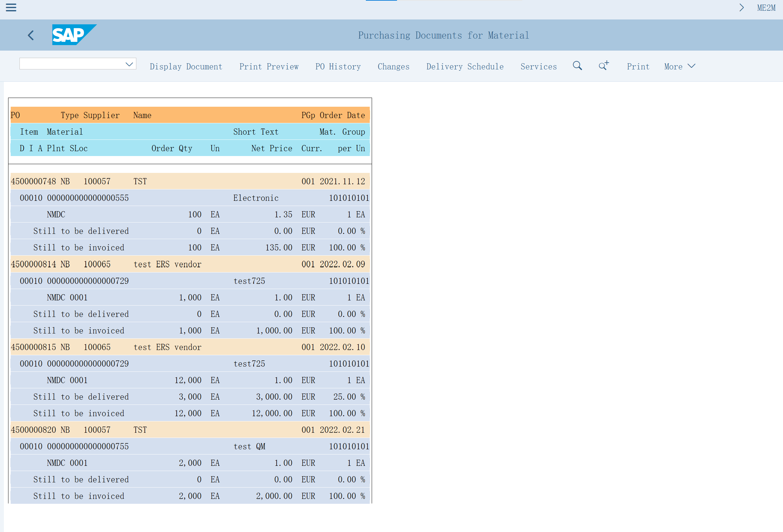Select material 000000000000000755 line

[88, 446]
